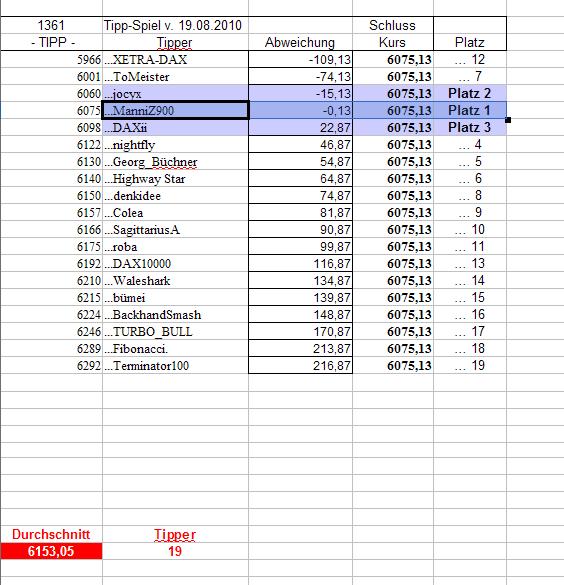Select the Abweichung column header

[300, 42]
